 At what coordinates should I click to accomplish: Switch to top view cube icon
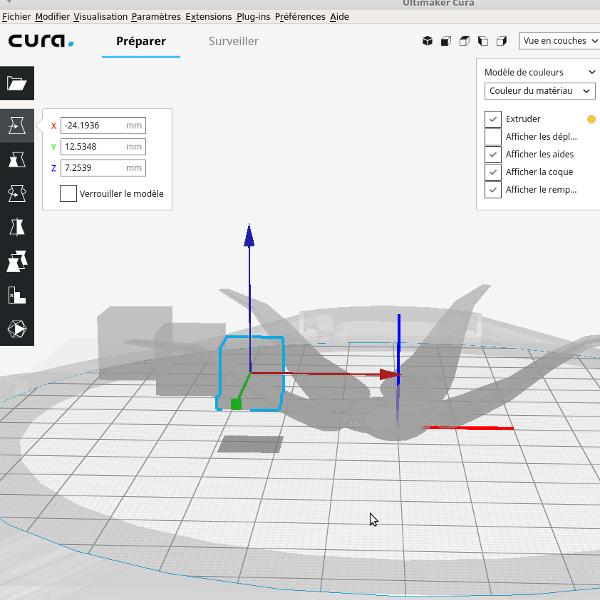click(x=464, y=41)
